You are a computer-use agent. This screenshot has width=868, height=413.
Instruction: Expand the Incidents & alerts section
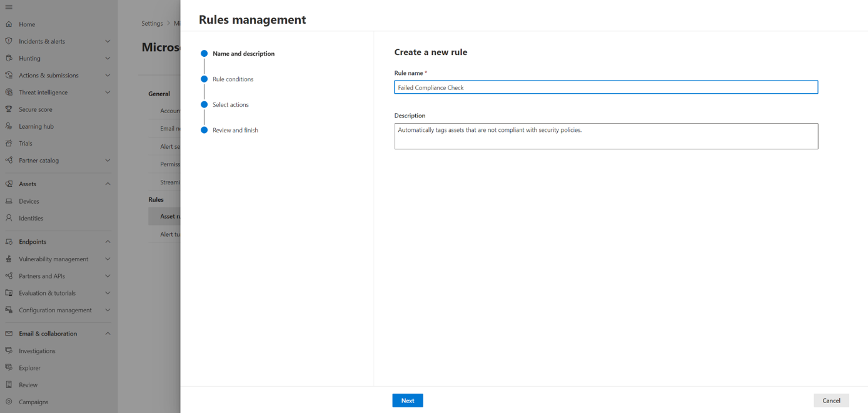[108, 41]
